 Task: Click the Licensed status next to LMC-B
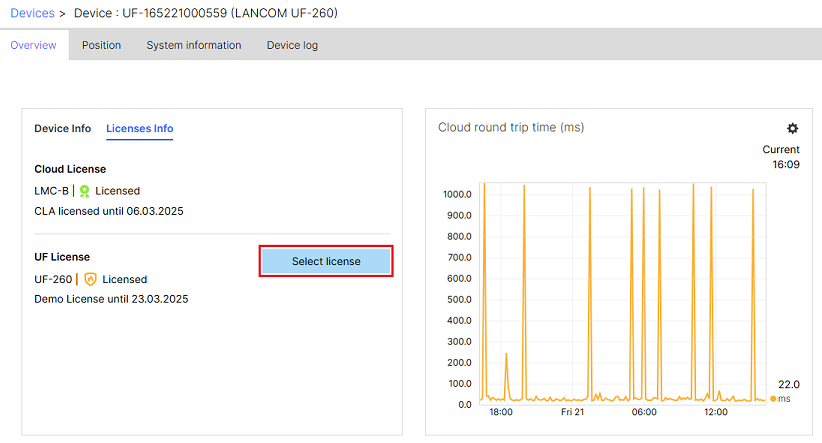pos(117,191)
